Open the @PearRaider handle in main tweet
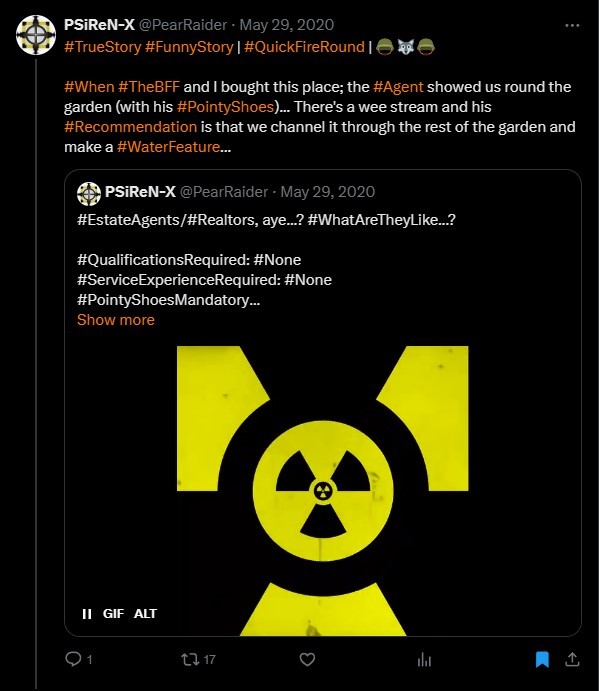Screen dimensions: 599x691 coord(183,25)
